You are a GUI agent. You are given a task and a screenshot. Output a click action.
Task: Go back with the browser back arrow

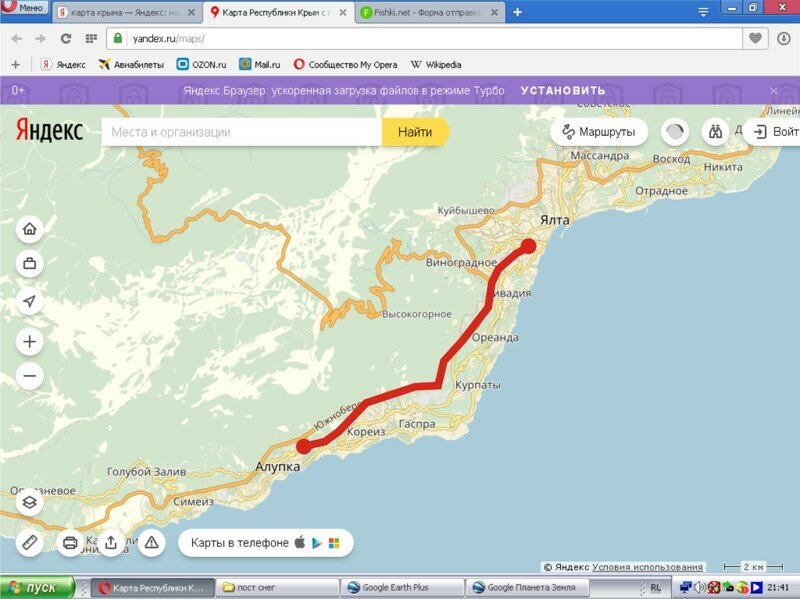pos(16,38)
